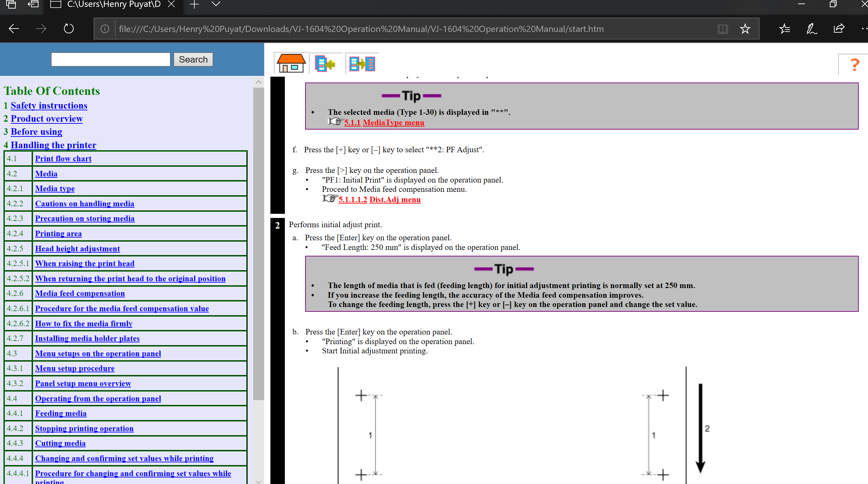Open browser Settings and more ellipsis

(x=864, y=29)
